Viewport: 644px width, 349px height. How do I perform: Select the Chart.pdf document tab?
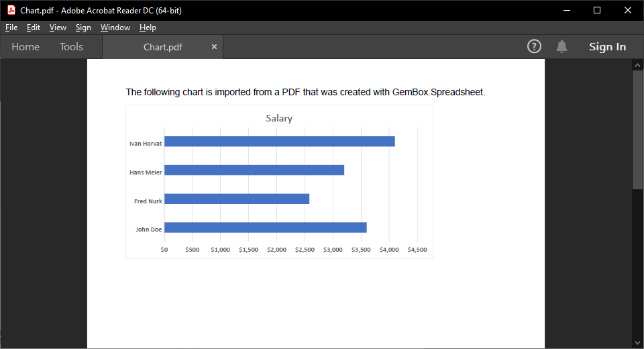(x=162, y=47)
